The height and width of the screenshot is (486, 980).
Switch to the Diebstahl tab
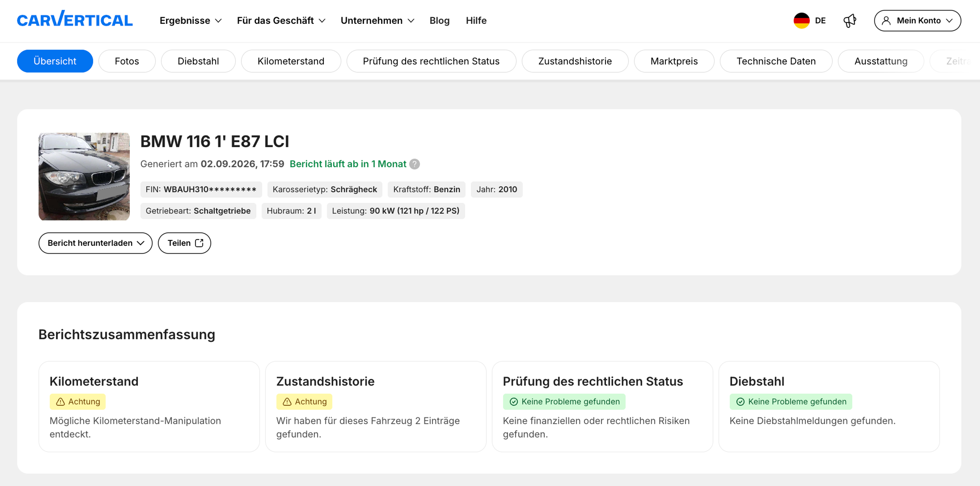[198, 61]
